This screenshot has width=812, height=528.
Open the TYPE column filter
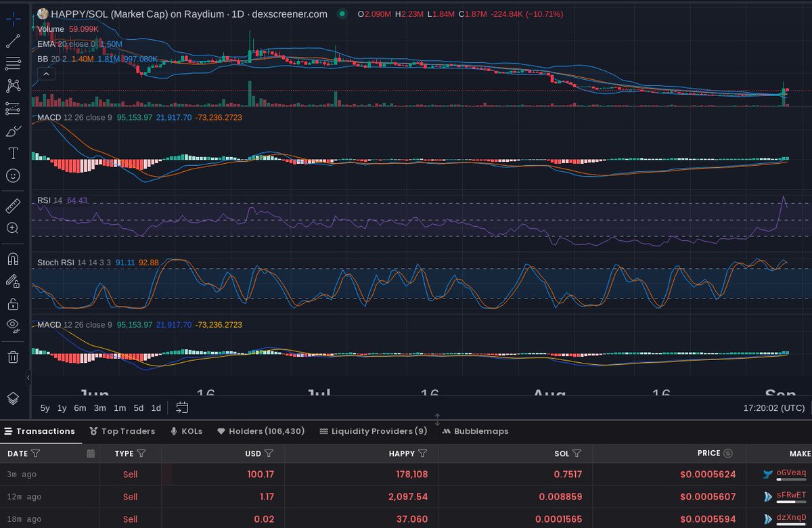tap(141, 454)
